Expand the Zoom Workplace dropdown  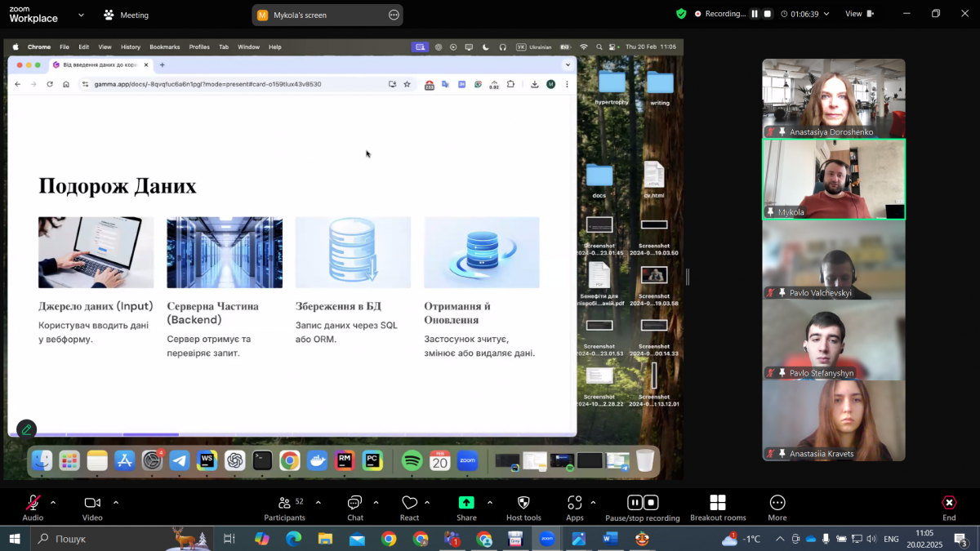[81, 15]
